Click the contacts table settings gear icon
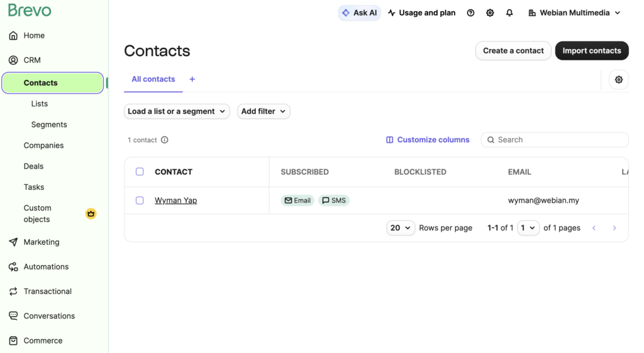The height and width of the screenshot is (353, 644). (619, 79)
